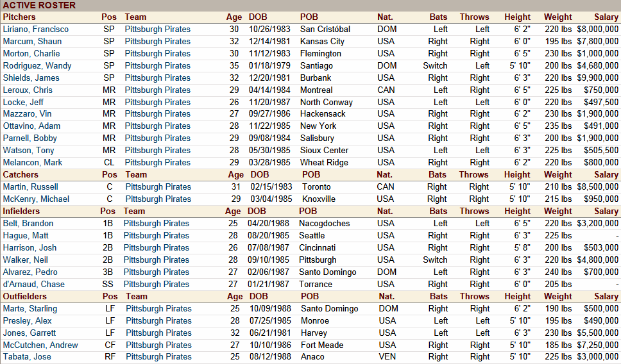Click birthplace Sioux Center cell
621x364 pixels.
pyautogui.click(x=325, y=151)
